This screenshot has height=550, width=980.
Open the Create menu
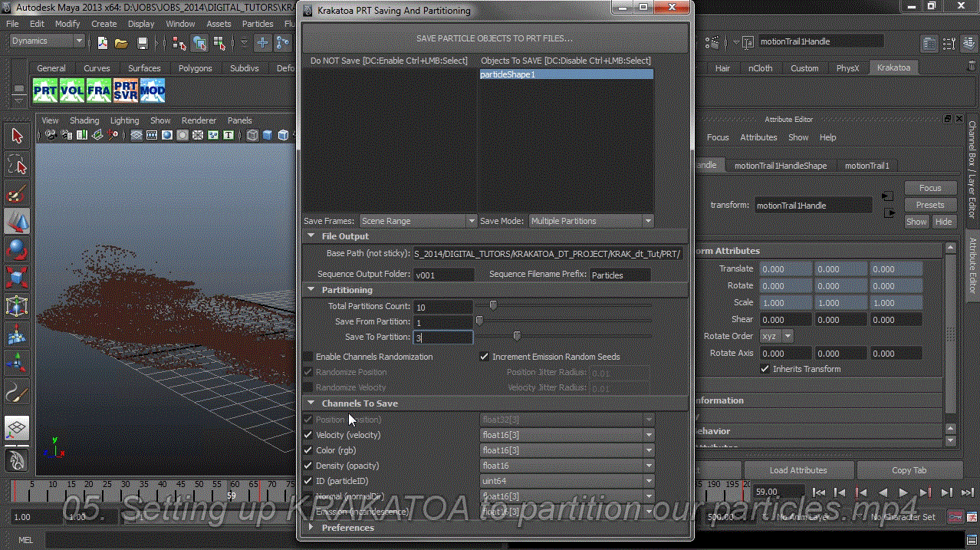coord(104,24)
